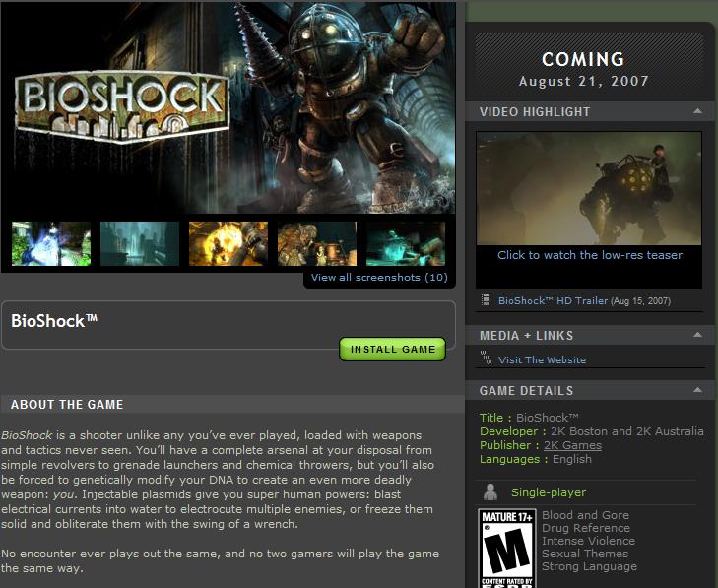Image resolution: width=718 pixels, height=588 pixels.
Task: Play the Big Daddy teaser video preview
Action: tap(589, 188)
